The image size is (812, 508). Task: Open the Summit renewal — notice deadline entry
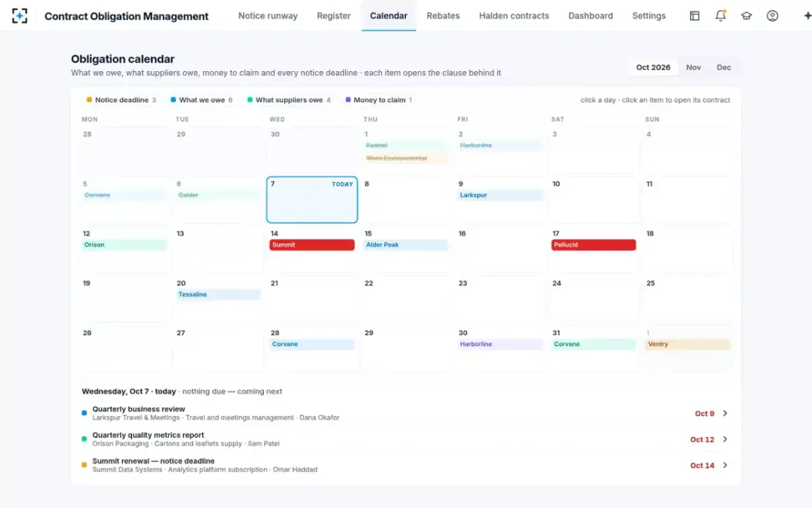pyautogui.click(x=406, y=465)
